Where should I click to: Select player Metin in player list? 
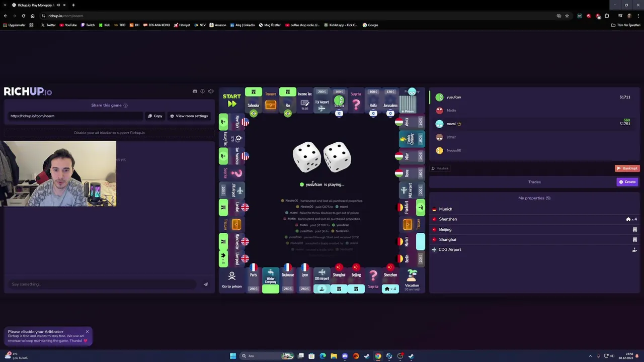534,110
